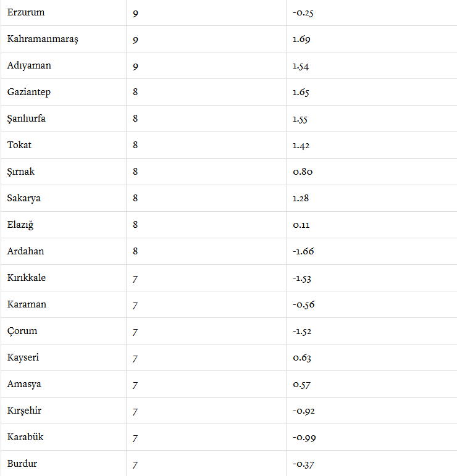Select Kırşehir's -0.92 value
Image resolution: width=457 pixels, height=476 pixels.
[x=304, y=411]
